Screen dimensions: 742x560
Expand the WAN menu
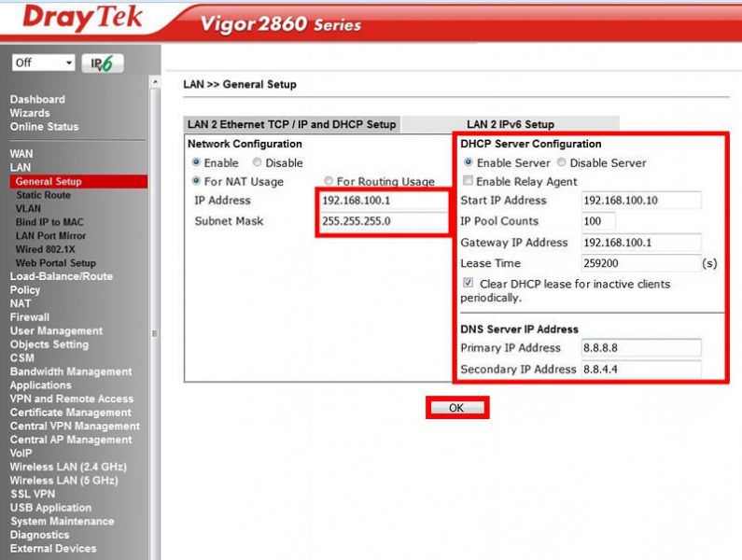pyautogui.click(x=21, y=154)
